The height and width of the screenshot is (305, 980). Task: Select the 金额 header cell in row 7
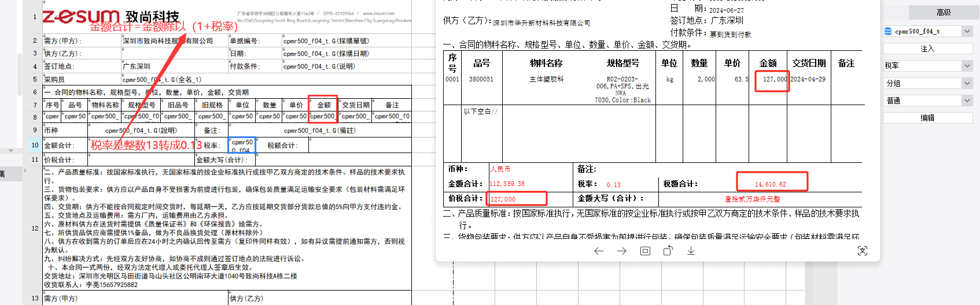323,105
